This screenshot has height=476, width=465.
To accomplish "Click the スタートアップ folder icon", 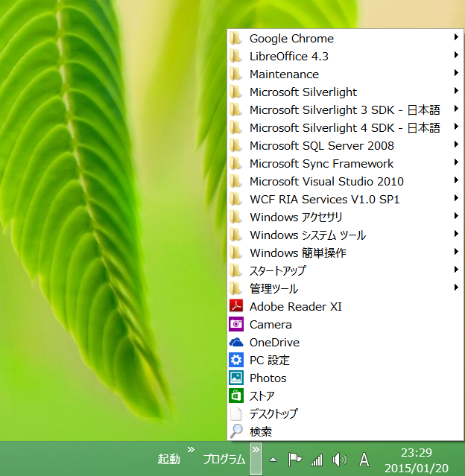I will (235, 270).
